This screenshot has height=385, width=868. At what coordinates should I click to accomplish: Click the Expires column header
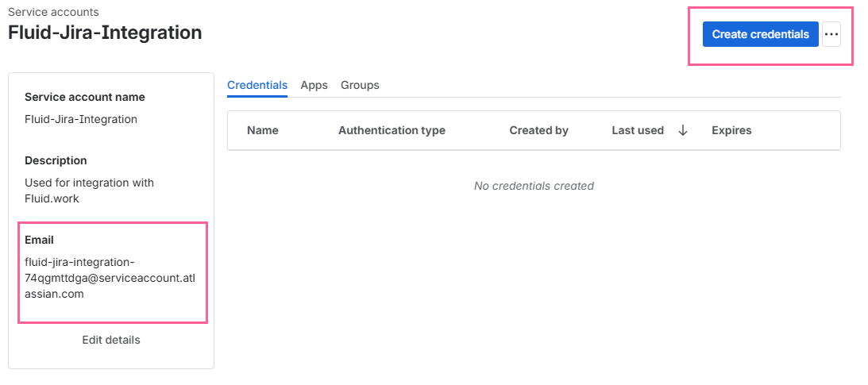pos(731,130)
